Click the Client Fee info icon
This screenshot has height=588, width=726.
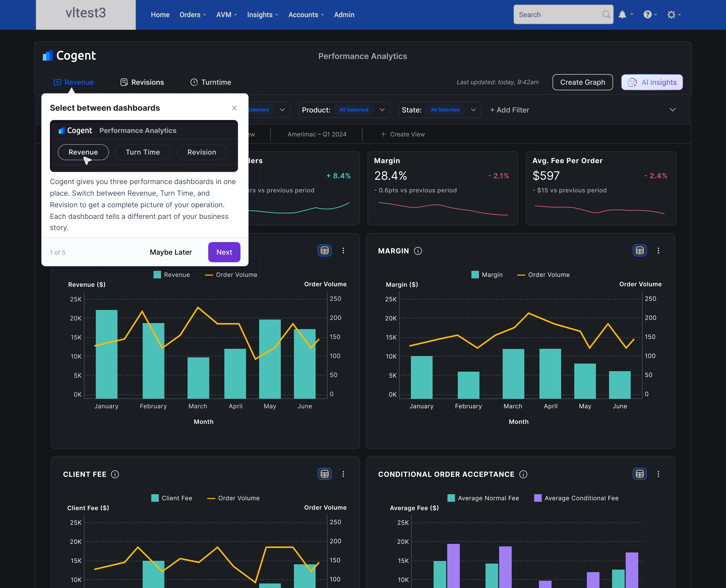tap(115, 474)
